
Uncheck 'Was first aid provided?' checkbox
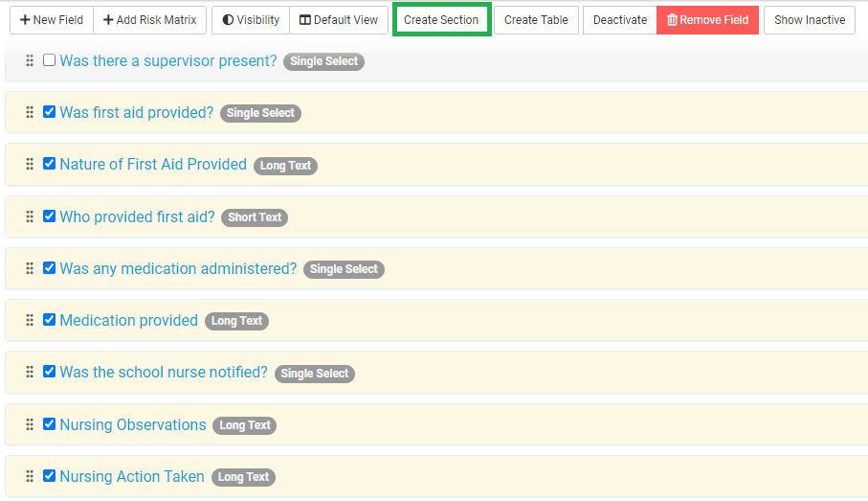coord(49,112)
